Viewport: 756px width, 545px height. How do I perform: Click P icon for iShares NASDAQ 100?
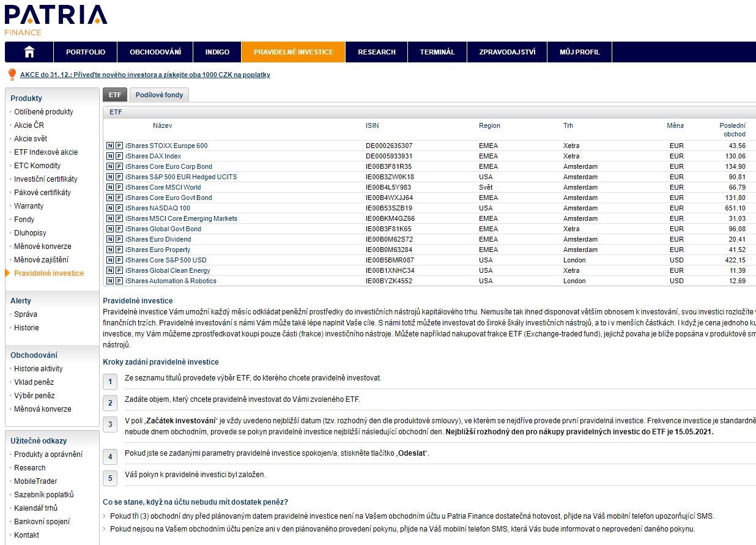(119, 209)
